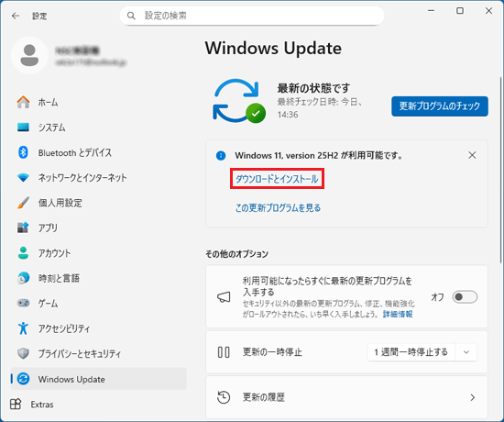The image size is (504, 422).
Task: Open 個人用設定 page
Action: point(99,203)
